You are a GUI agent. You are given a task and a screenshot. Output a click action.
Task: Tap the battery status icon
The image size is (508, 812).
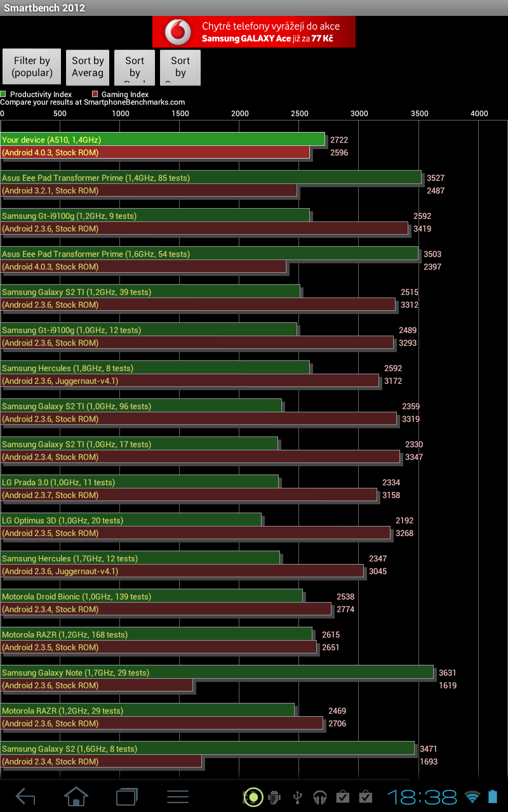click(x=493, y=797)
